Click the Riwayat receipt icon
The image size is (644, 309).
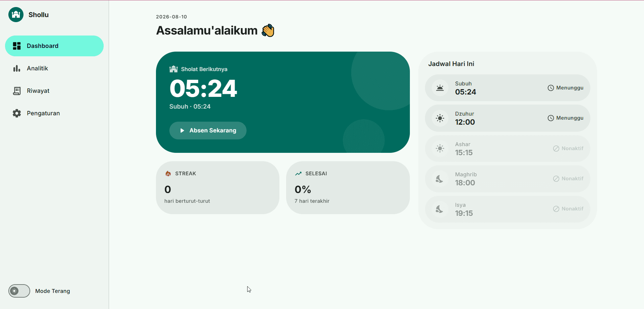pyautogui.click(x=17, y=91)
